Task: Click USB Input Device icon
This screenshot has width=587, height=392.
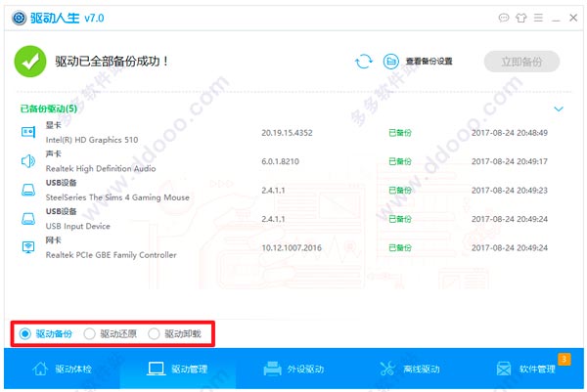Action: pyautogui.click(x=28, y=219)
